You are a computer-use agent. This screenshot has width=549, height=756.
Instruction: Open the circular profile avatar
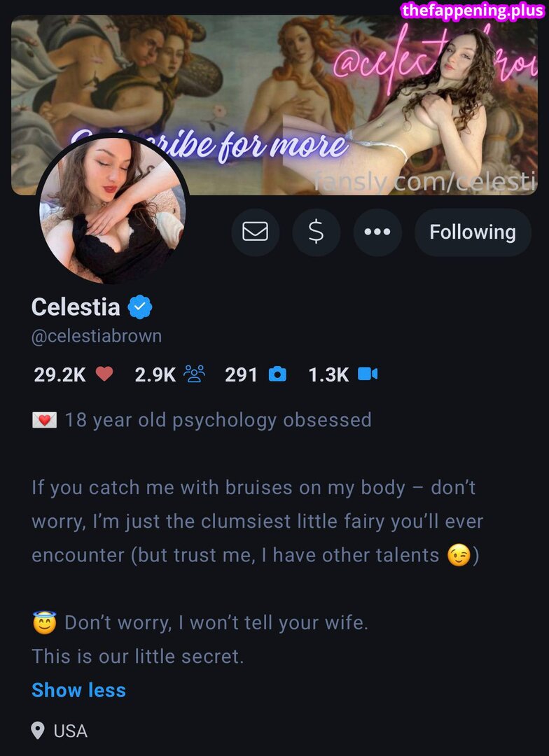coord(112,210)
